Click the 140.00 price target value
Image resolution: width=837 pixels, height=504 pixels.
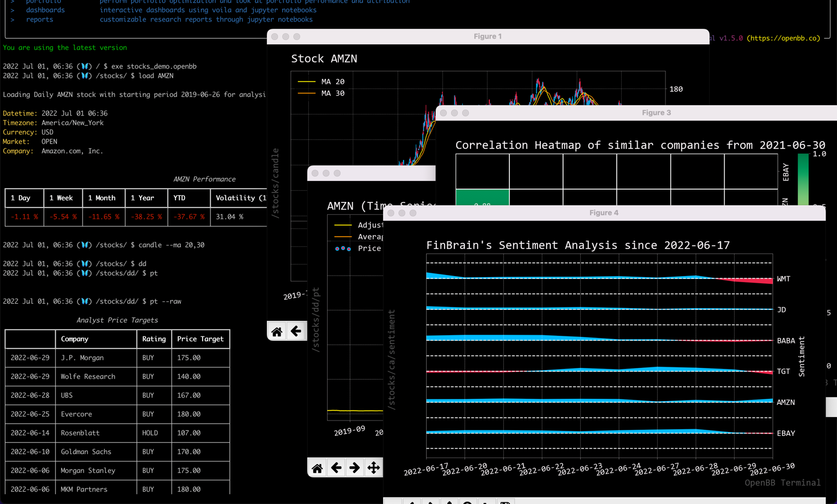pos(189,377)
